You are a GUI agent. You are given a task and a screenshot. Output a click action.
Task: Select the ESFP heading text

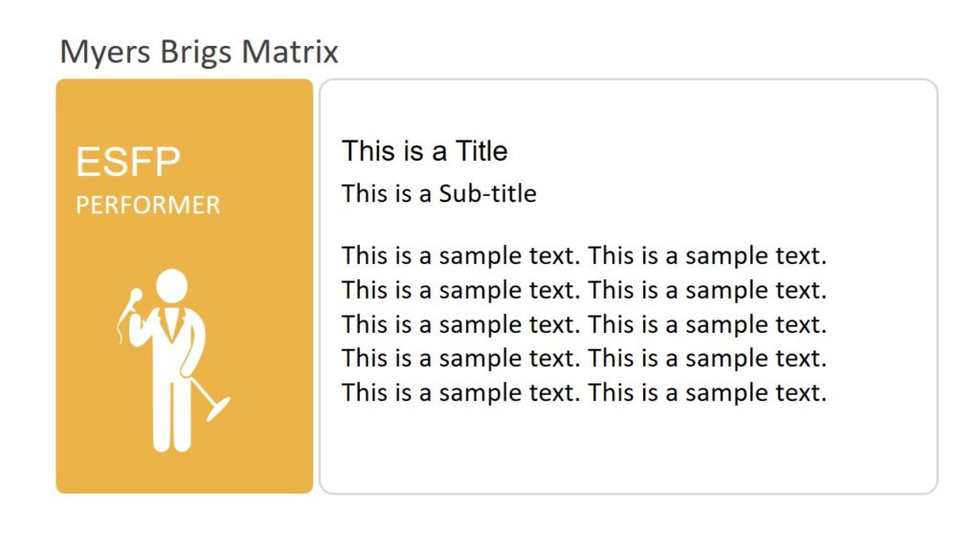[128, 162]
